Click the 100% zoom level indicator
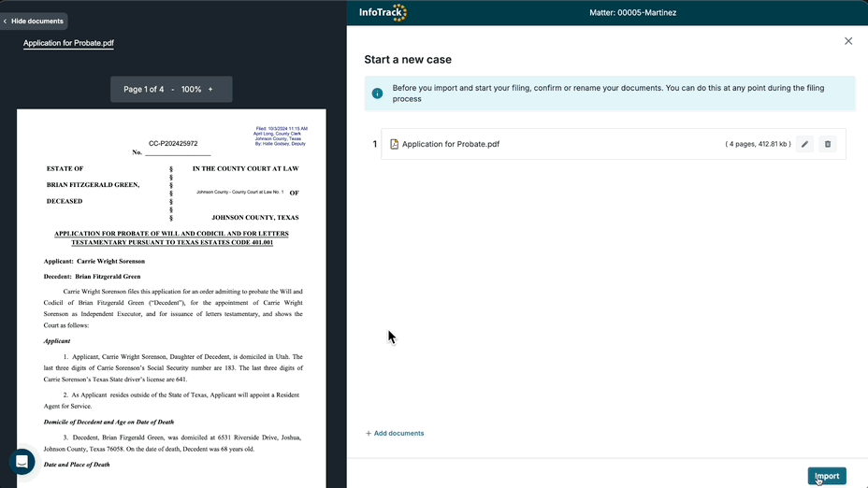Screen dimensions: 868x488 [x=191, y=90]
